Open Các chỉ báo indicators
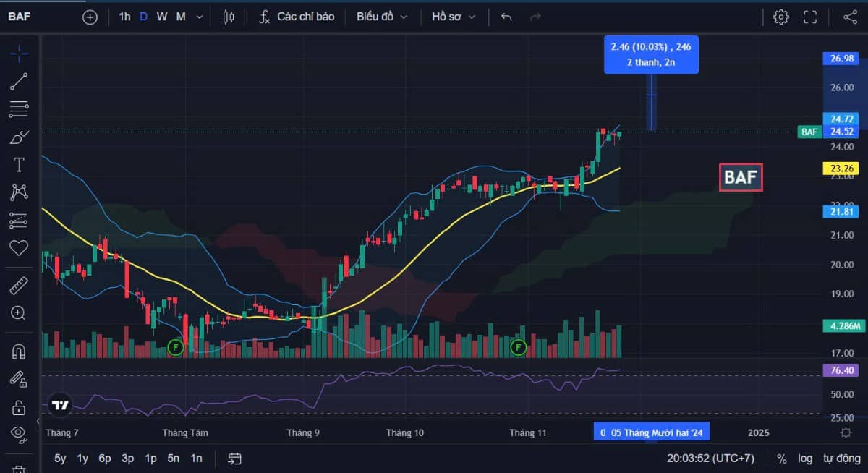This screenshot has height=473, width=868. [297, 17]
